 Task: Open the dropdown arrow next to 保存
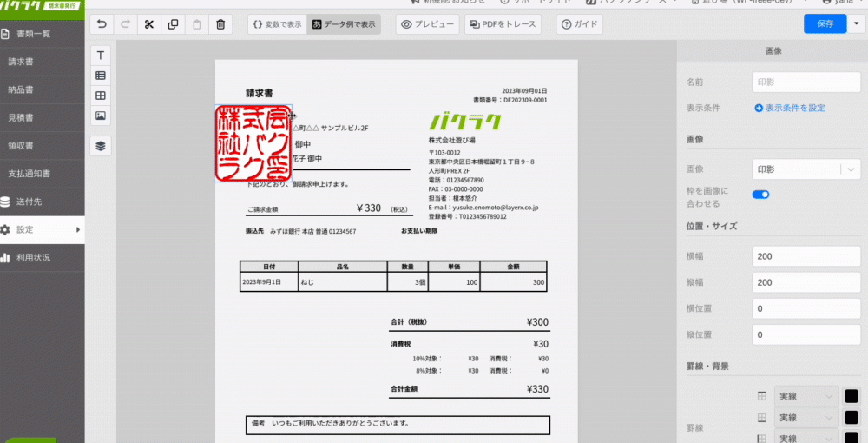click(857, 23)
